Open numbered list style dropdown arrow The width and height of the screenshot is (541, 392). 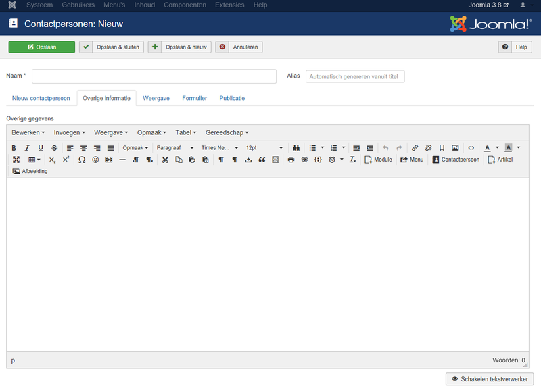pos(344,147)
